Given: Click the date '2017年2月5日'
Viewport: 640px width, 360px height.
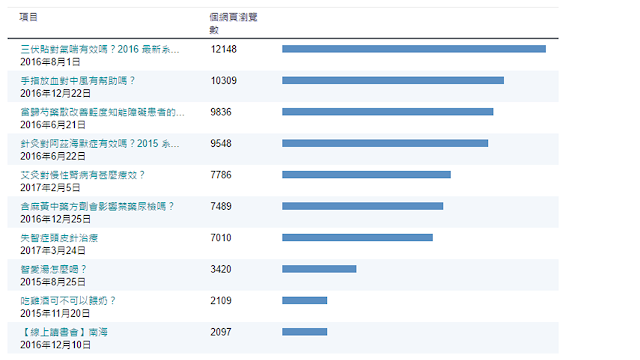Looking at the screenshot, I should (50, 188).
